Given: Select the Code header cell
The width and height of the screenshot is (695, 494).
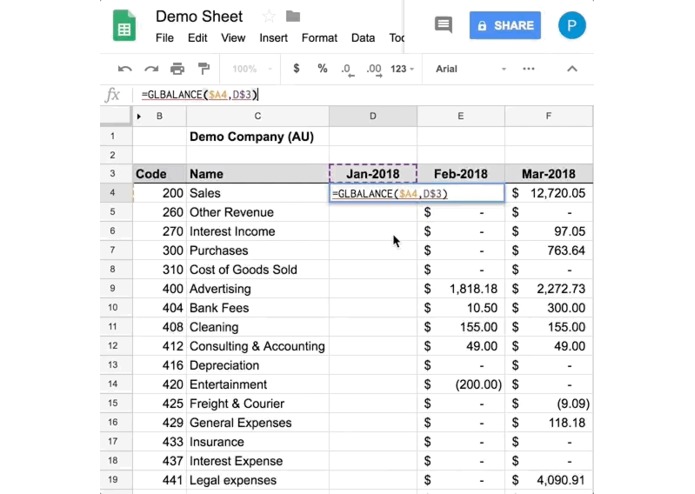Looking at the screenshot, I should (160, 174).
